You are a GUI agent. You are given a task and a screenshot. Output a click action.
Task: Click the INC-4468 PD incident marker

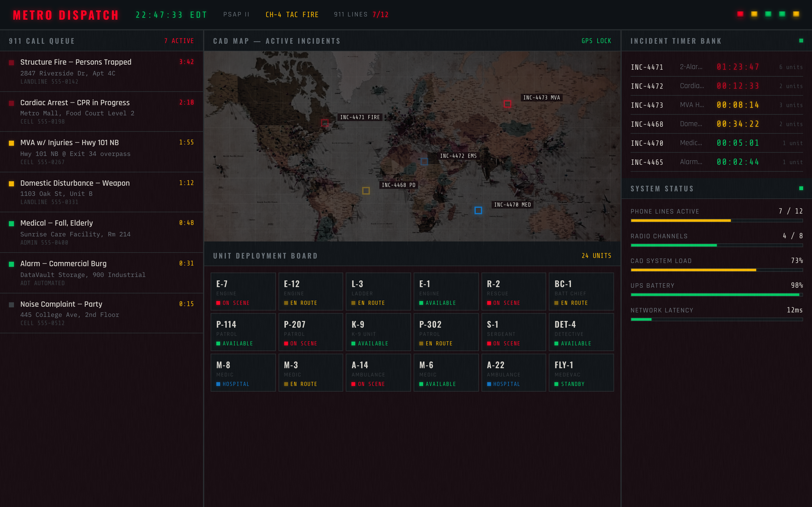[366, 190]
